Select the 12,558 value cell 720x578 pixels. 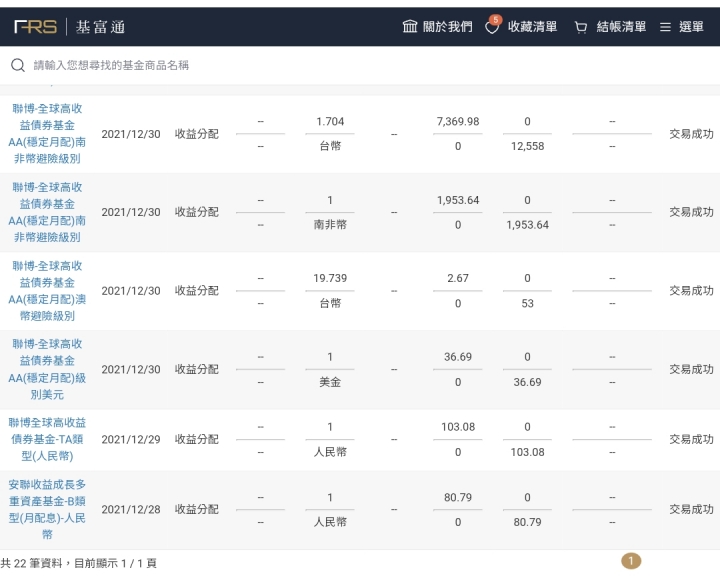pos(527,146)
